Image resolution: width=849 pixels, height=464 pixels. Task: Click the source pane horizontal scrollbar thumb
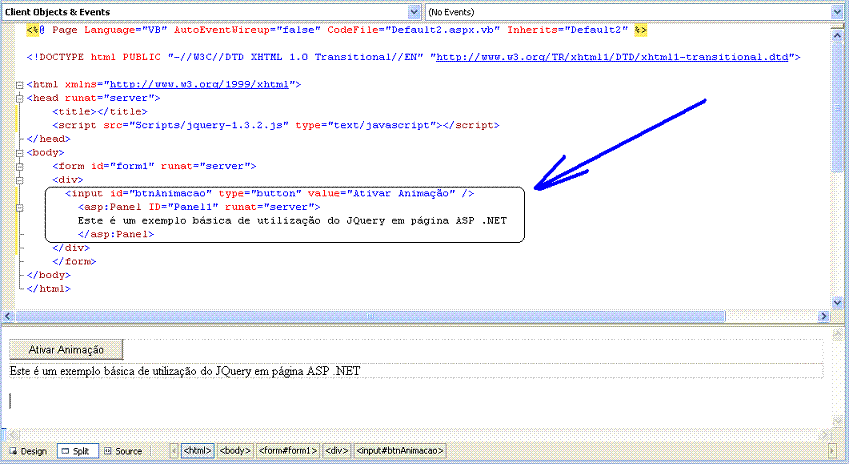370,316
